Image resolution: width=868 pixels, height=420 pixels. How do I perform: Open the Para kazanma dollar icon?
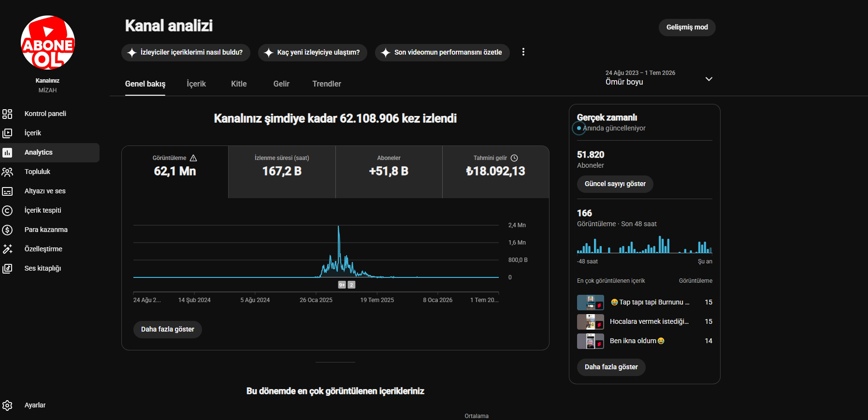pos(7,230)
